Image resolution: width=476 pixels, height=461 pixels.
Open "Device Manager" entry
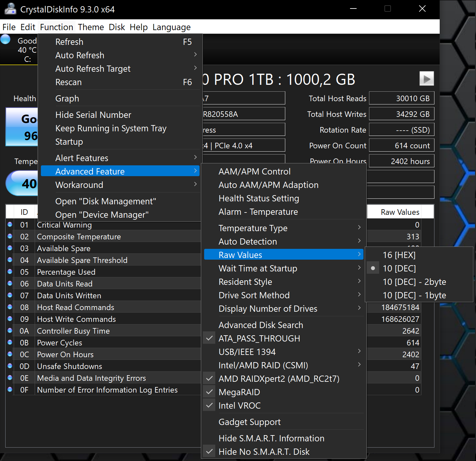click(120, 214)
